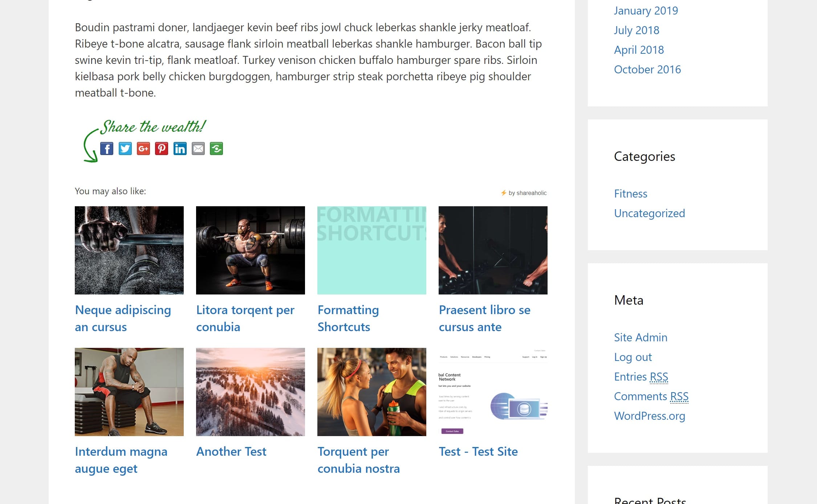Click the LinkedIn share icon
Viewport: 817px width, 504px height.
180,148
